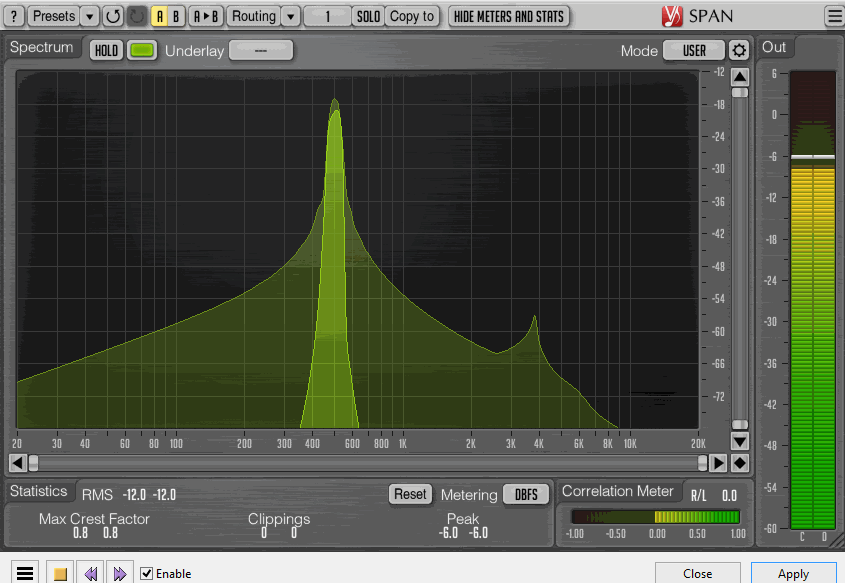
Task: Select the Out meter tab
Action: click(x=774, y=47)
